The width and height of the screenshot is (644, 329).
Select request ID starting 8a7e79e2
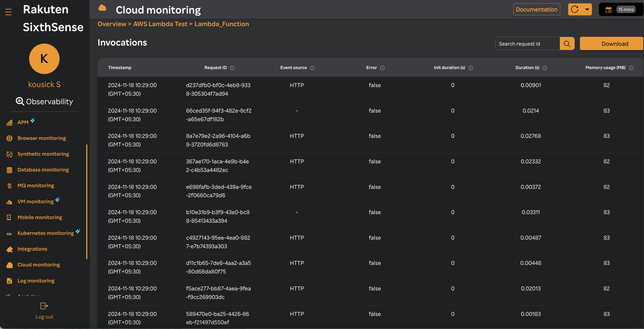218,140
